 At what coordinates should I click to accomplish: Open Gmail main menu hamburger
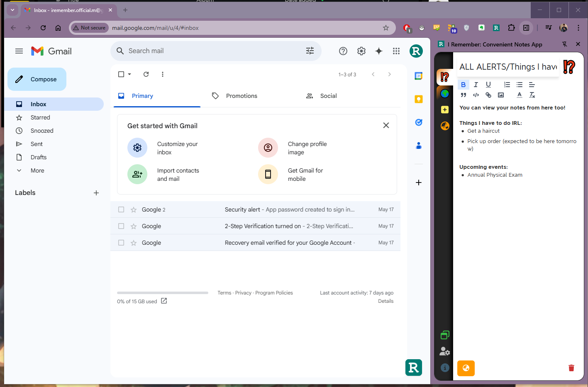pos(19,51)
